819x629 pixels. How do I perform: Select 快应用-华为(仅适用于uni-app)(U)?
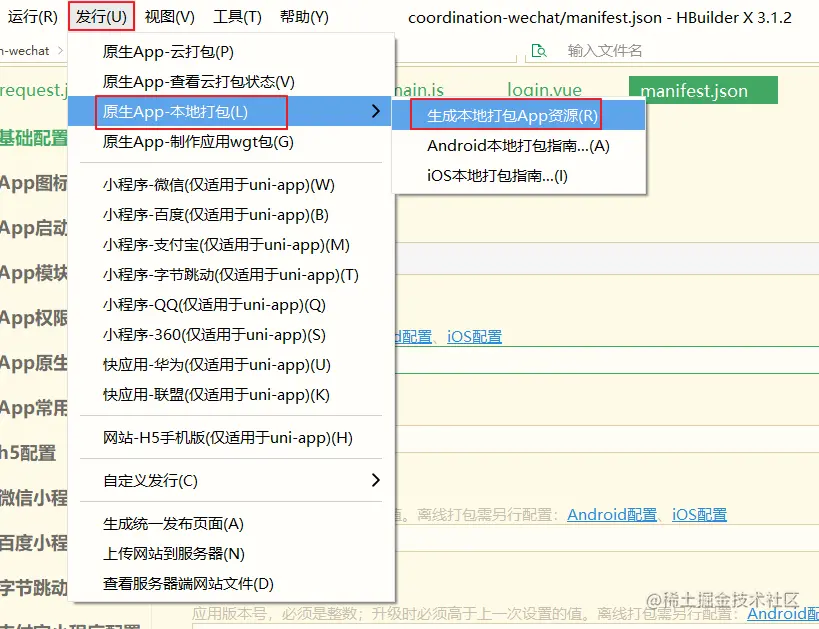pyautogui.click(x=231, y=365)
